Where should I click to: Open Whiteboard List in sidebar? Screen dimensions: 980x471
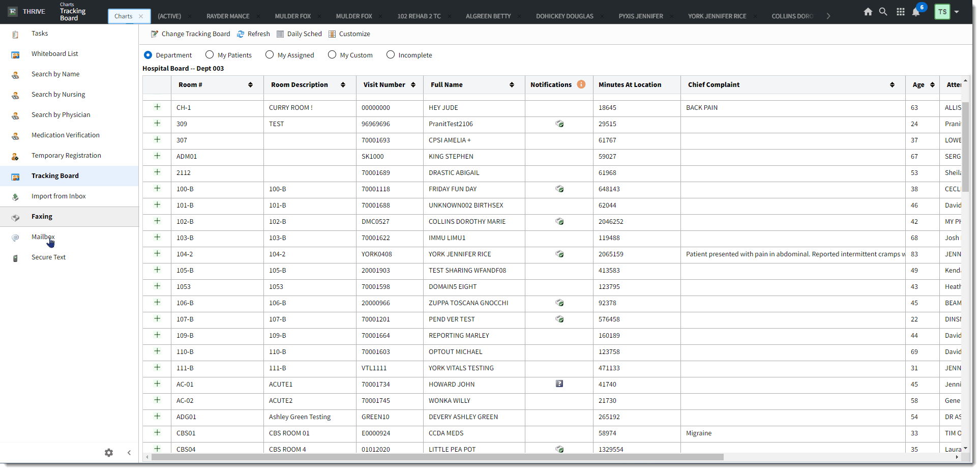[69, 54]
